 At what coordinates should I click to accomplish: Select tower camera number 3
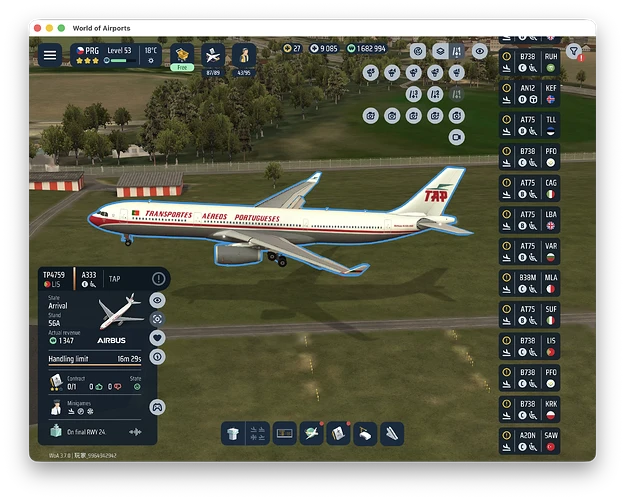tap(413, 73)
